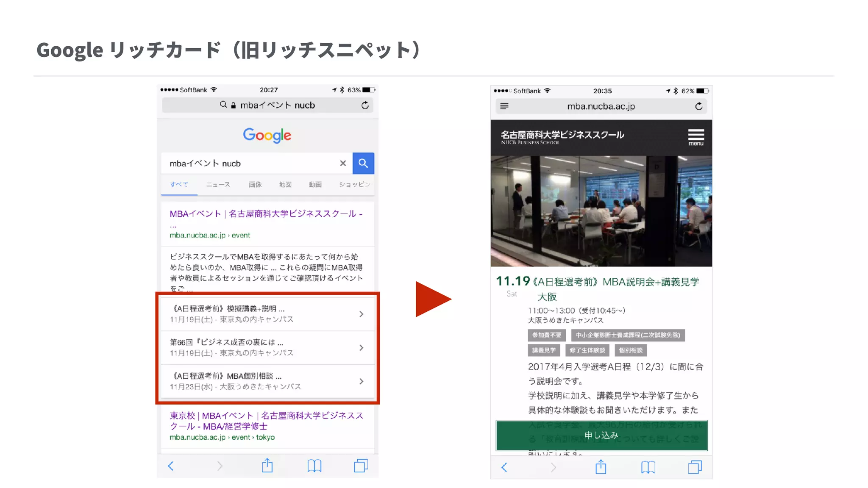The image size is (868, 488).
Task: Open MBAイベント 名古屋商科大学ビジネススクール result link
Action: [x=266, y=214]
